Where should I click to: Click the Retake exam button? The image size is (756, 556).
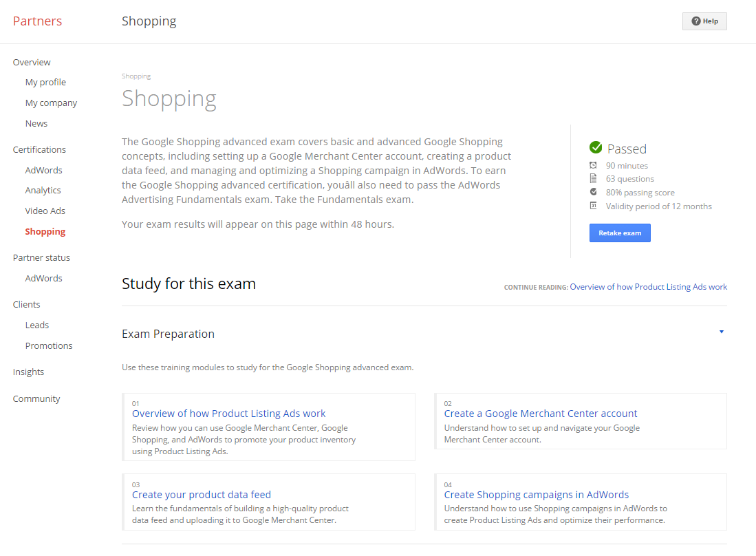(620, 233)
